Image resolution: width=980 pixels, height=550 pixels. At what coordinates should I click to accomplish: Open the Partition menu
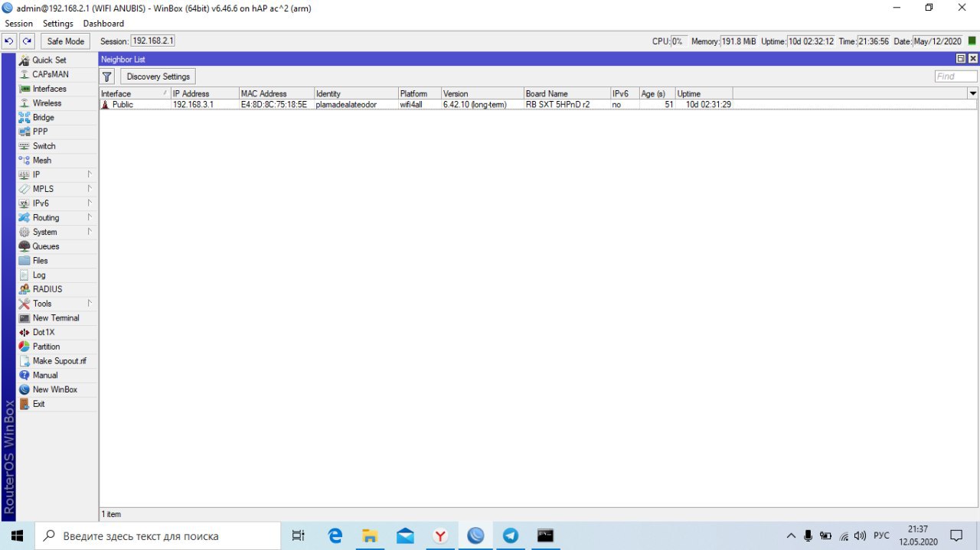(x=57, y=347)
